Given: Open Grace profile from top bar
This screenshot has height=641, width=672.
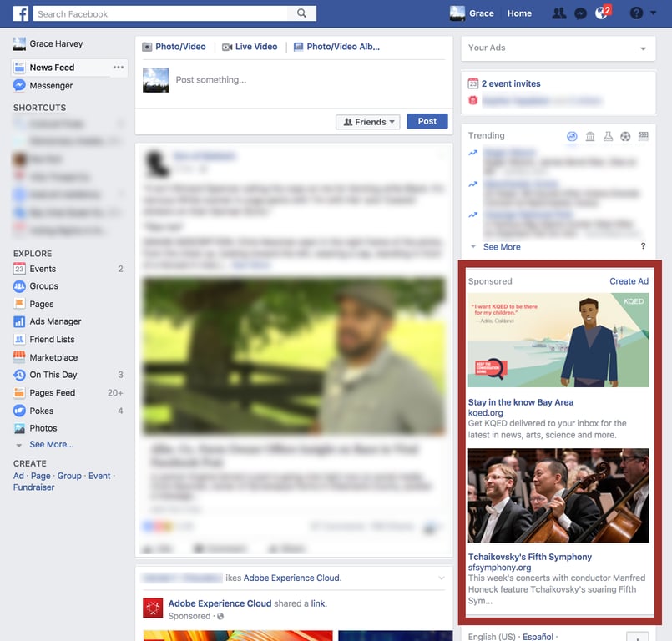Looking at the screenshot, I should point(472,13).
